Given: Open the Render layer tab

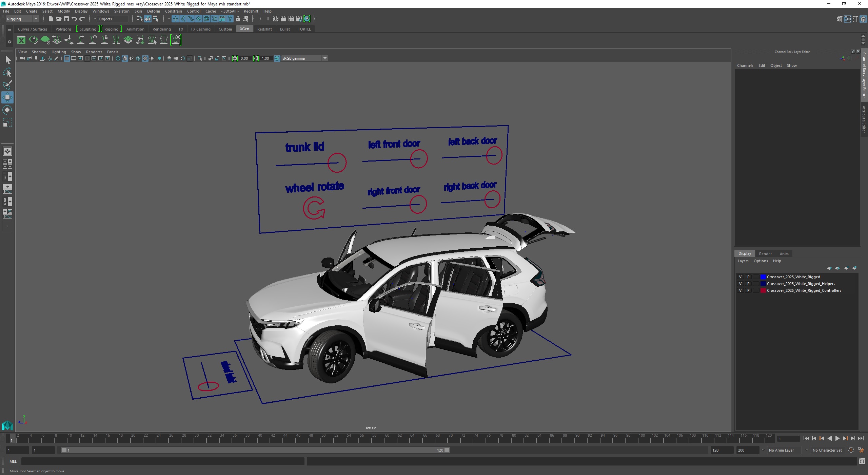Looking at the screenshot, I should click(765, 254).
